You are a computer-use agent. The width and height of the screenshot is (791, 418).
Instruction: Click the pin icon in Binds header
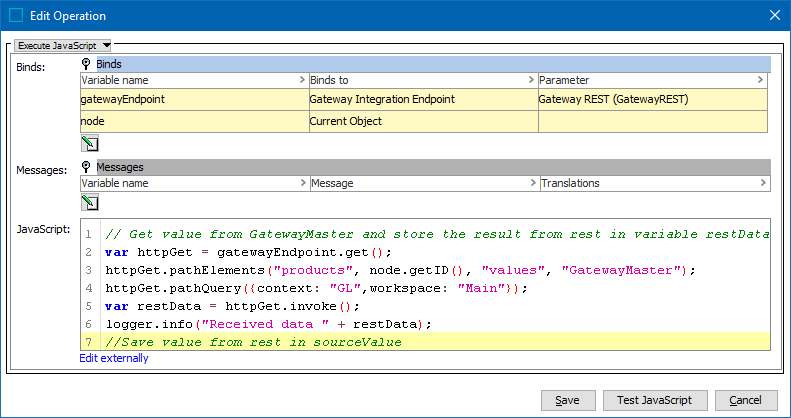click(x=87, y=64)
